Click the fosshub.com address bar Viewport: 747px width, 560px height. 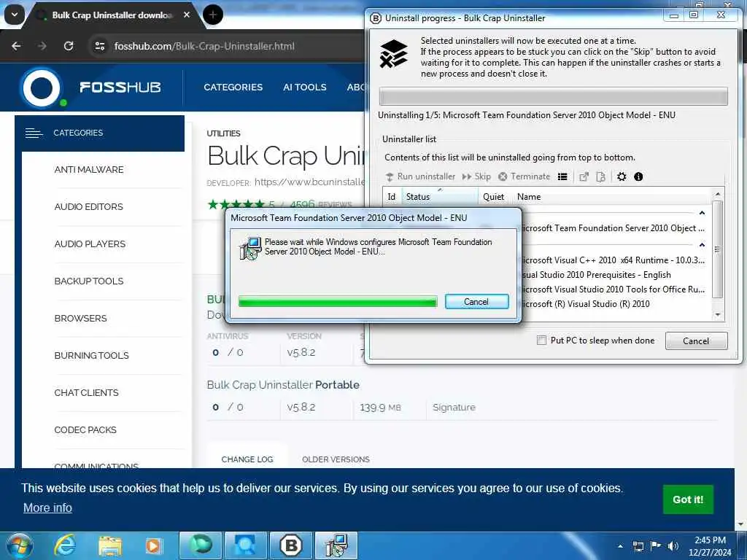[204, 46]
